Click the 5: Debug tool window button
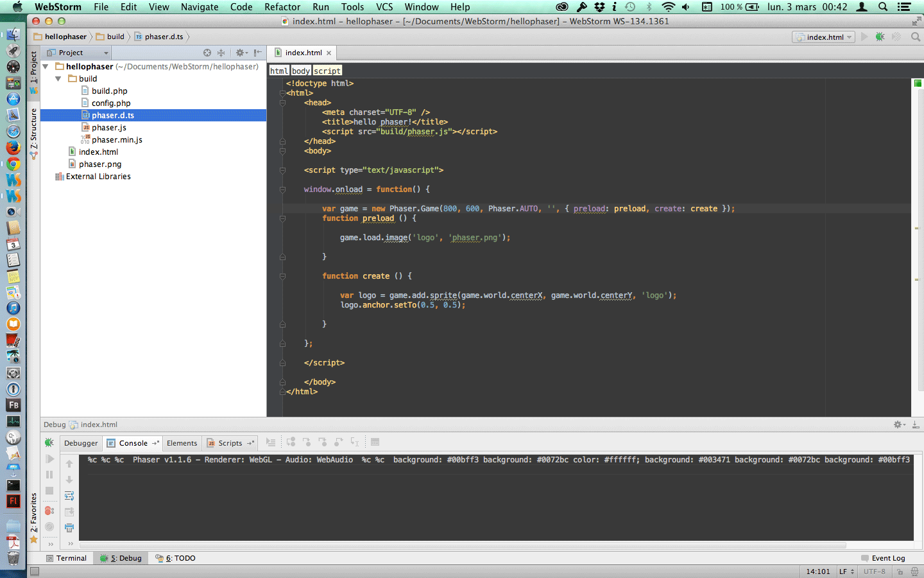Screen dimensions: 924x578 [121, 558]
